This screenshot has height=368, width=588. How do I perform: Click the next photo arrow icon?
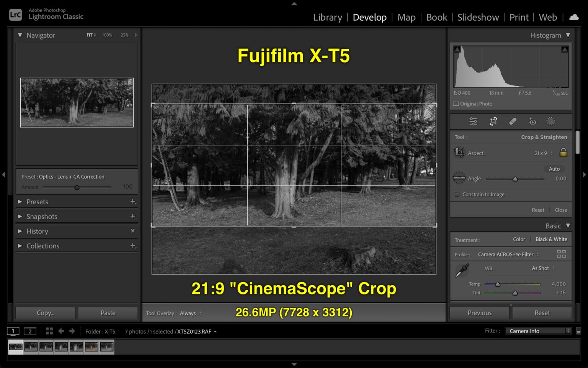click(72, 331)
